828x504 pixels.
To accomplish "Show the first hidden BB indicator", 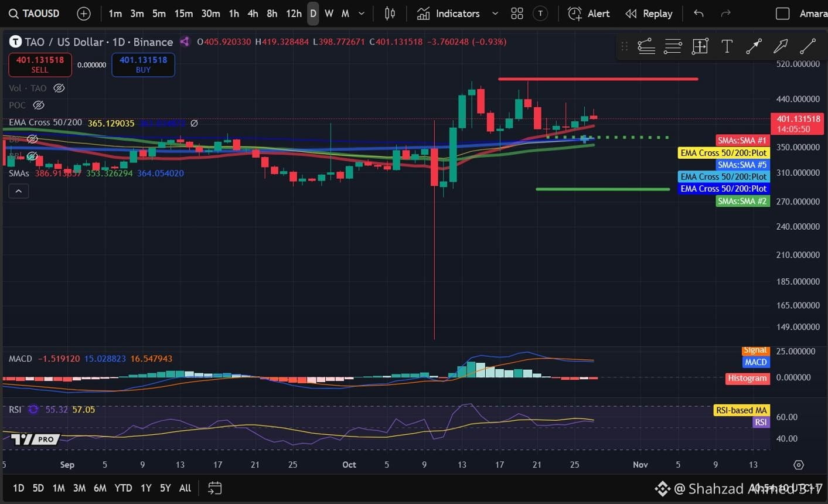I will [x=32, y=139].
